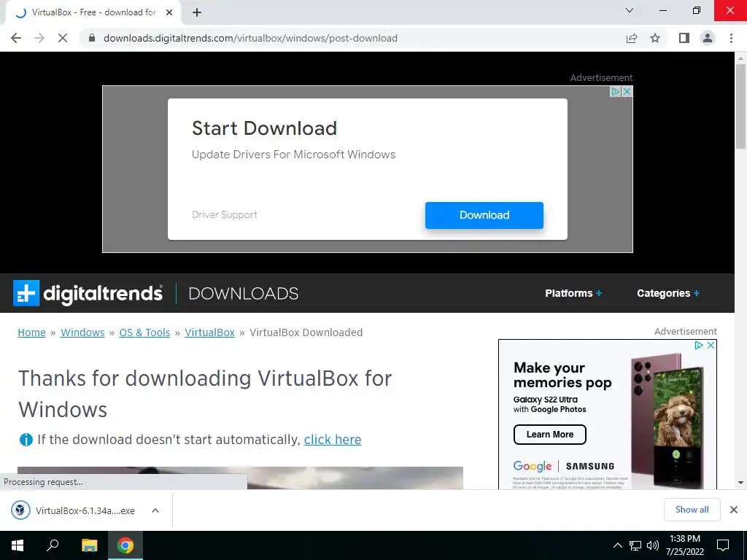The height and width of the screenshot is (560, 747).
Task: Open a new tab with the plus button
Action: click(197, 12)
